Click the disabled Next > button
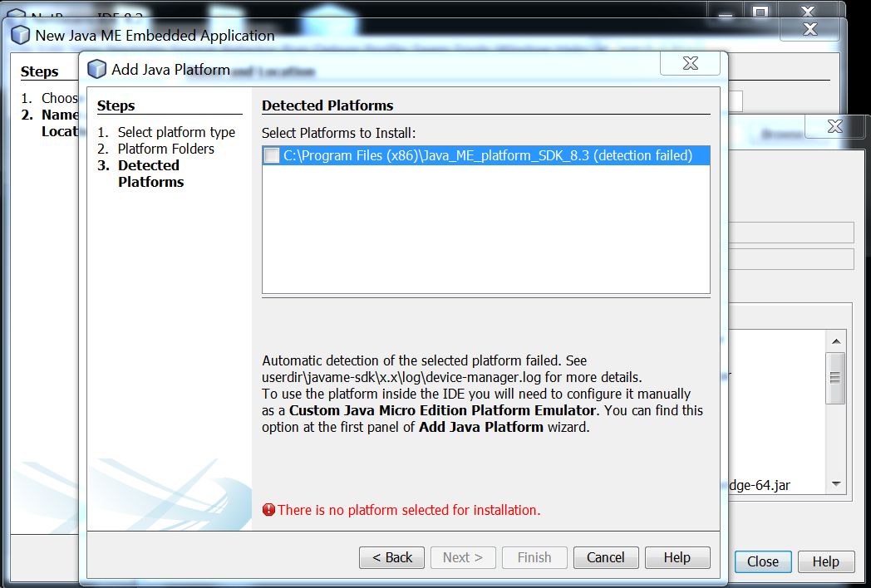Viewport: 871px width, 588px height. click(463, 557)
